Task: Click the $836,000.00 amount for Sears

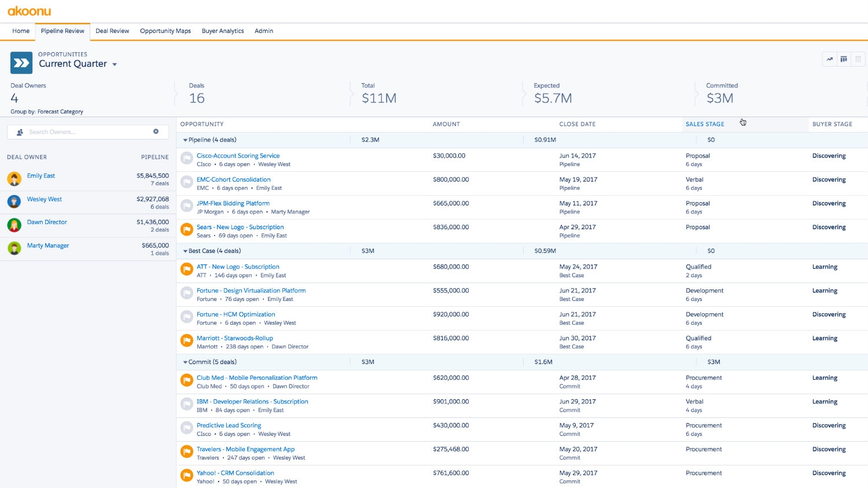Action: tap(451, 227)
